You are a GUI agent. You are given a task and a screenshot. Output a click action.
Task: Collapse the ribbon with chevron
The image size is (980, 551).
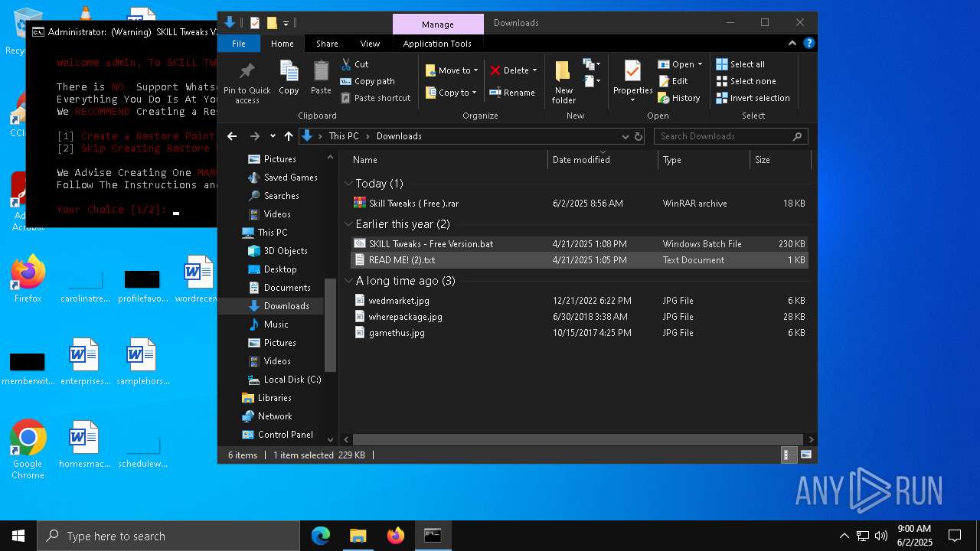(x=792, y=44)
